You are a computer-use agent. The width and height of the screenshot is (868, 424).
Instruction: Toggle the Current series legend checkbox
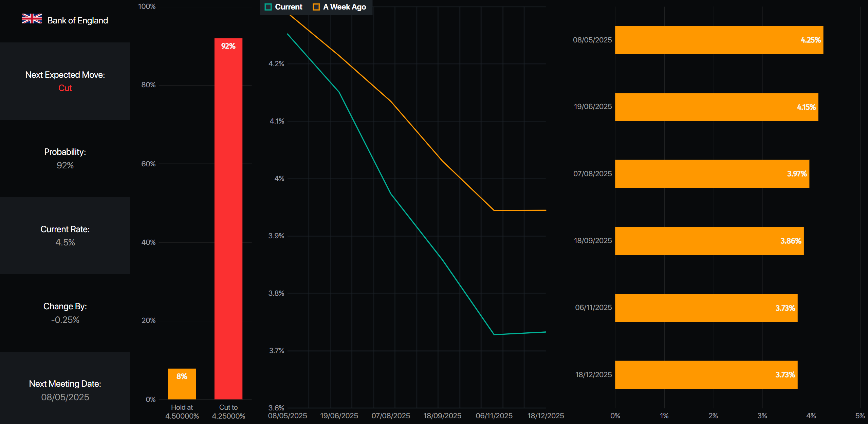click(x=268, y=7)
